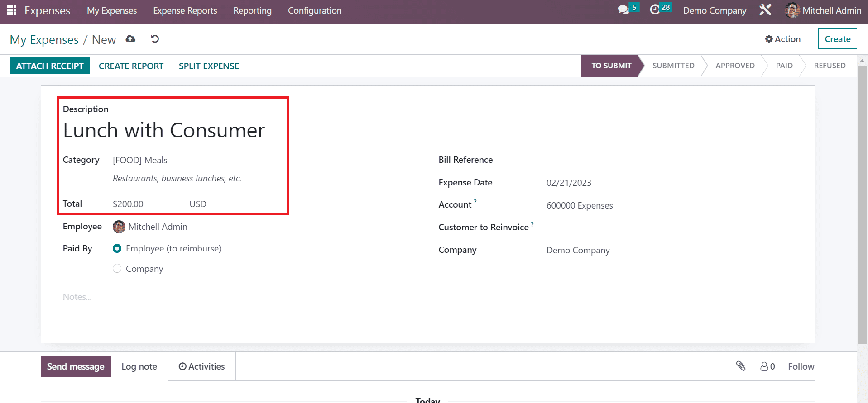
Task: Open the apps grid menu
Action: (x=11, y=10)
